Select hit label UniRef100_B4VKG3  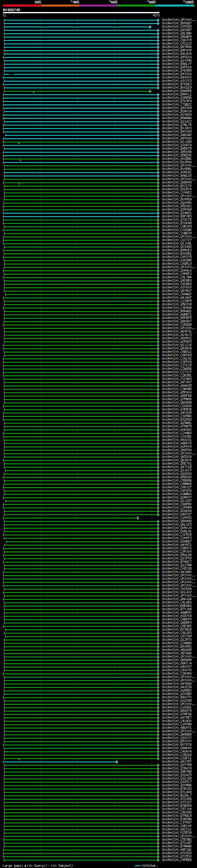tap(177, 78)
